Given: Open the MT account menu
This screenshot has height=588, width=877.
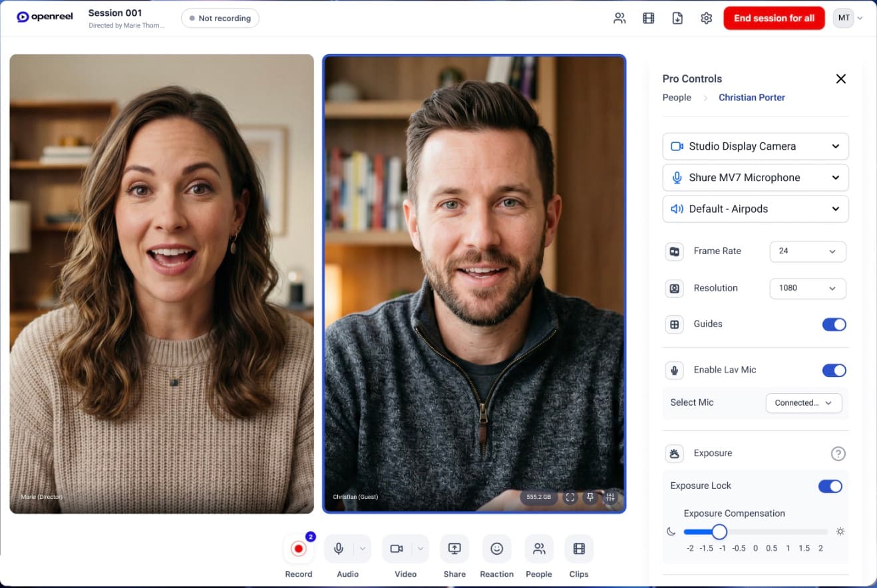Looking at the screenshot, I should (848, 18).
